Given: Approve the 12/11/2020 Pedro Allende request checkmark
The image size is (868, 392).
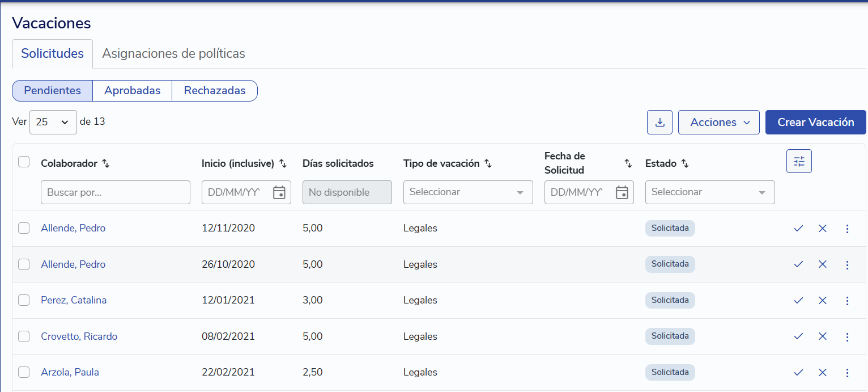Looking at the screenshot, I should point(798,229).
